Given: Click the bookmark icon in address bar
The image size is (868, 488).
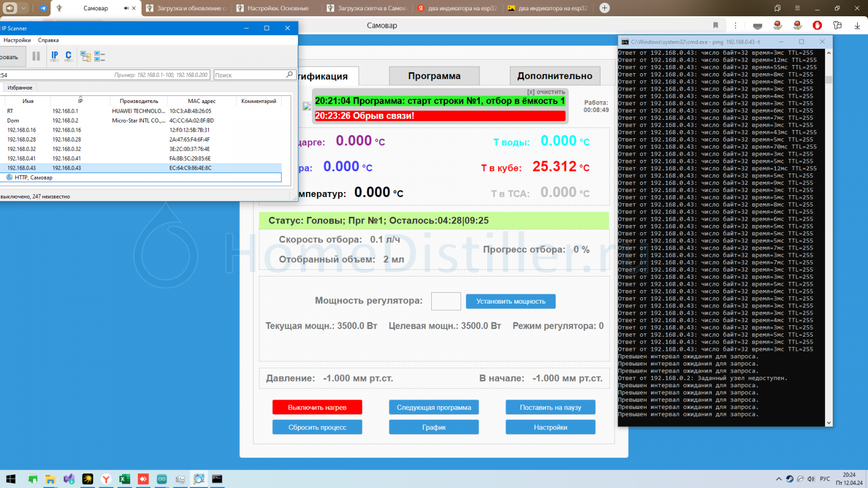Looking at the screenshot, I should (716, 25).
